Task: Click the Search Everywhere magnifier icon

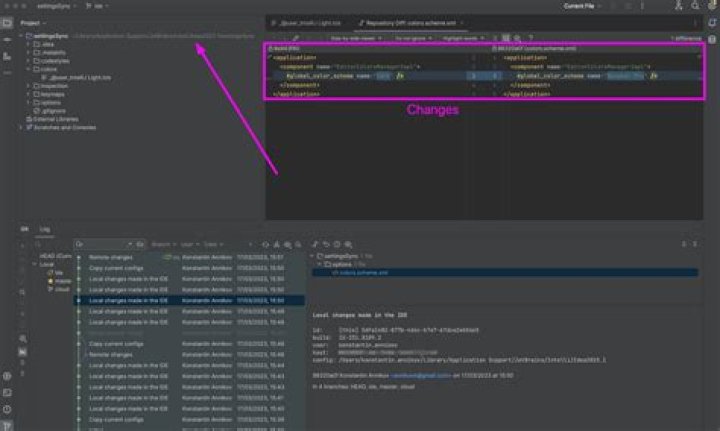Action: coord(695,6)
